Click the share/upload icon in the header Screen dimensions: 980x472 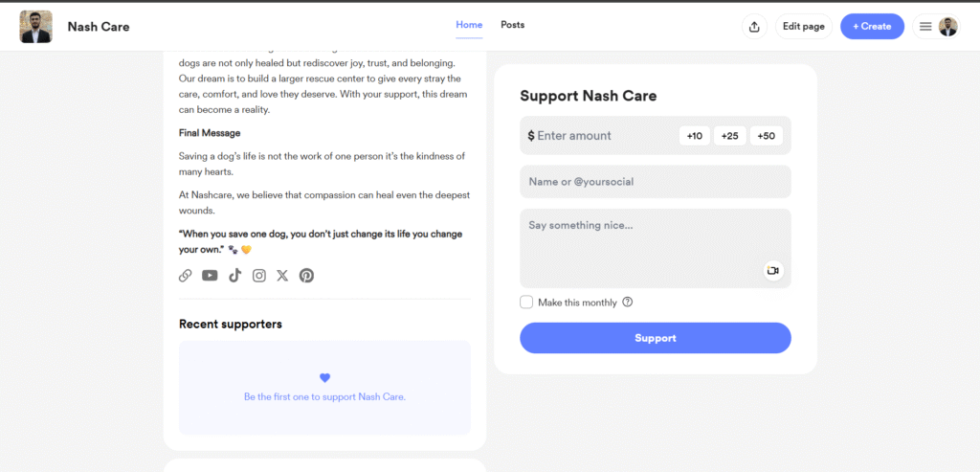tap(754, 27)
